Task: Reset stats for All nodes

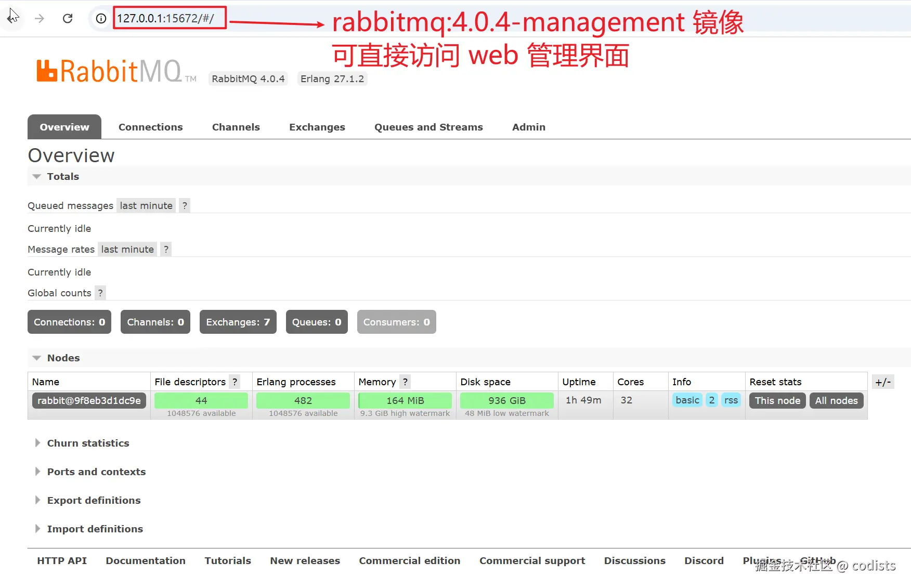Action: pos(837,401)
